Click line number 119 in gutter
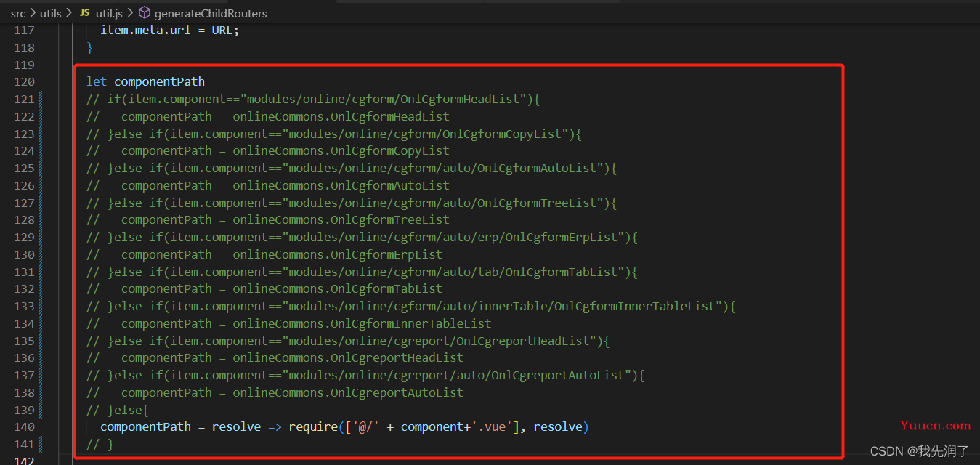980x465 pixels. [25, 65]
